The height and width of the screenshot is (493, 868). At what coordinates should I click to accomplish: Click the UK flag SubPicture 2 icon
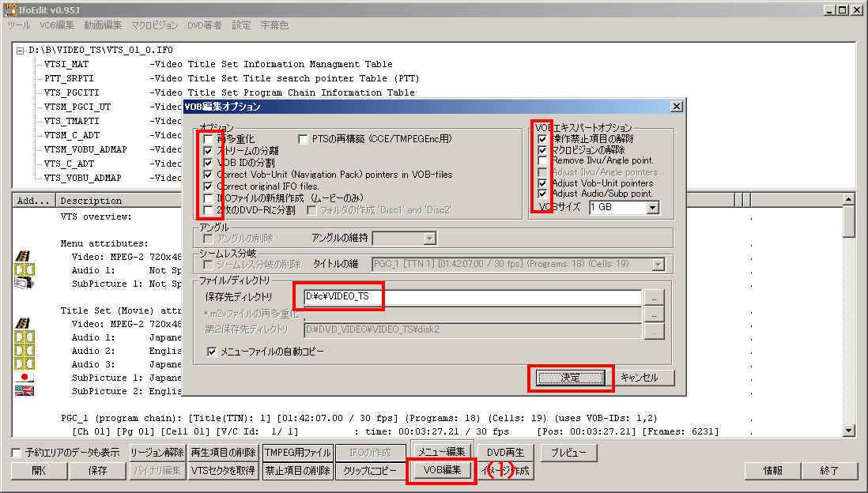(24, 391)
